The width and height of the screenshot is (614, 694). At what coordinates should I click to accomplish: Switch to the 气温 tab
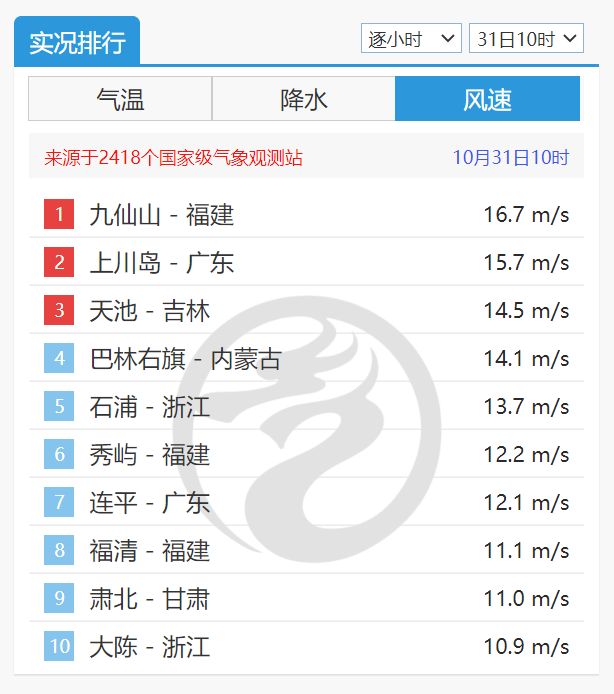point(120,99)
